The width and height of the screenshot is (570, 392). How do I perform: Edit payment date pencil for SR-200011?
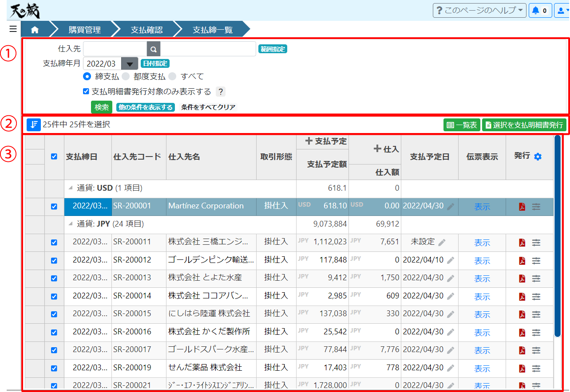coord(442,243)
